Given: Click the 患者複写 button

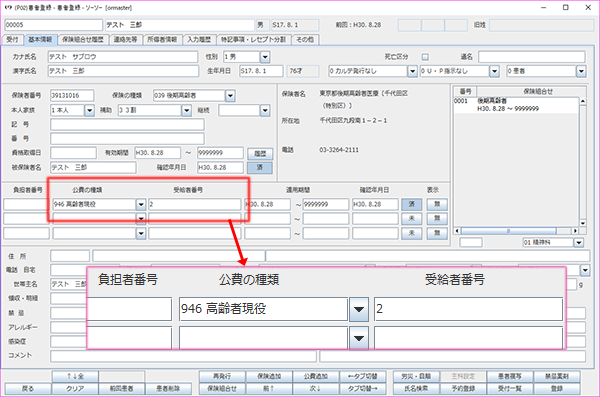Looking at the screenshot, I should pos(510,376).
